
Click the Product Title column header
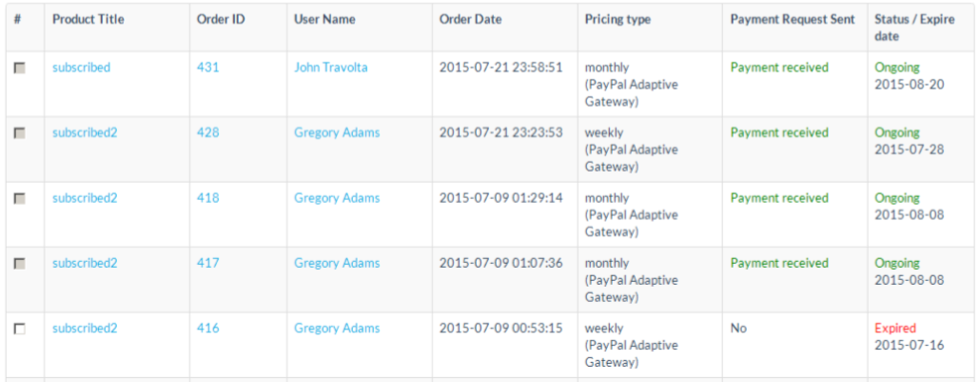click(88, 20)
